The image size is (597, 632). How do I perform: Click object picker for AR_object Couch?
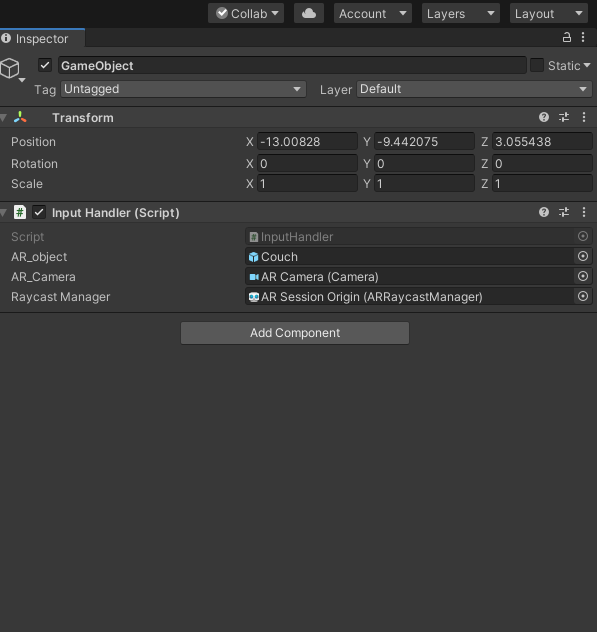point(583,256)
